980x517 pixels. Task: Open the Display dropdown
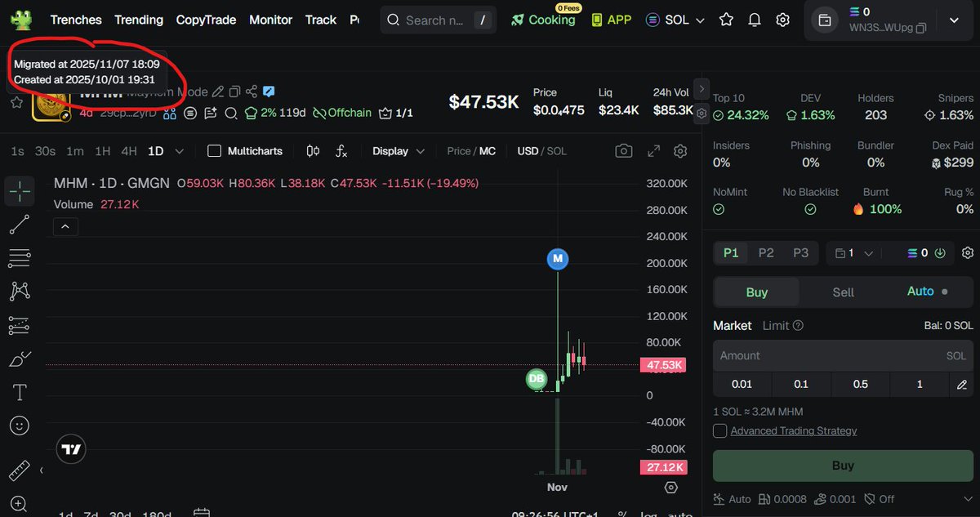pyautogui.click(x=399, y=151)
